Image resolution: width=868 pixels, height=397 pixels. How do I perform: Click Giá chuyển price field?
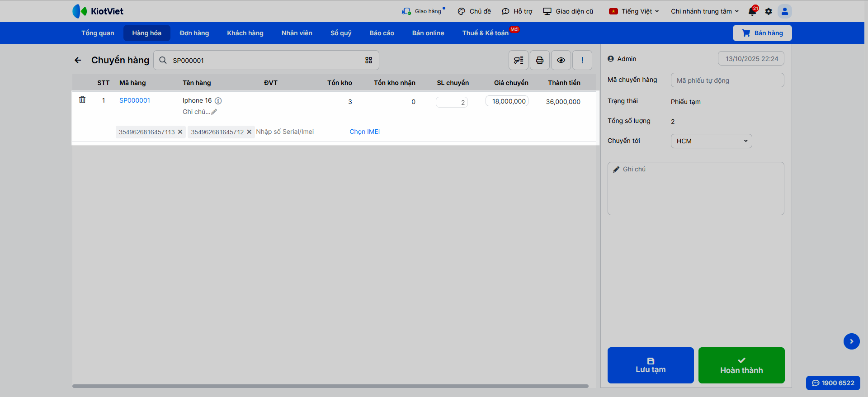[507, 101]
